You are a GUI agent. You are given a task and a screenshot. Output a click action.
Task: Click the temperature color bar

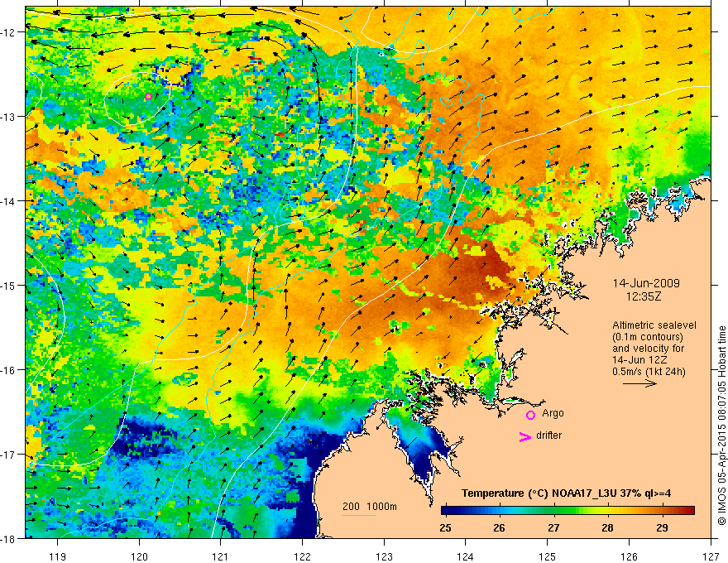568,511
